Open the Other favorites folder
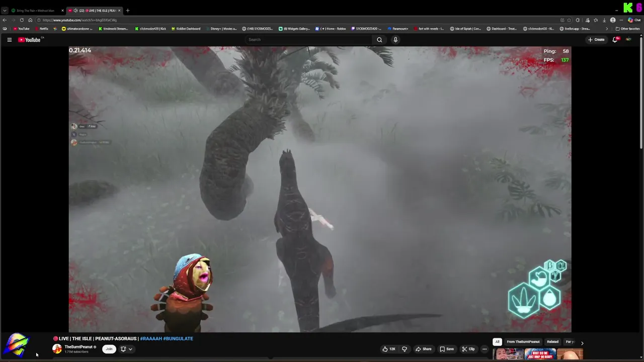Screen dimensions: 644x362 click(628, 29)
